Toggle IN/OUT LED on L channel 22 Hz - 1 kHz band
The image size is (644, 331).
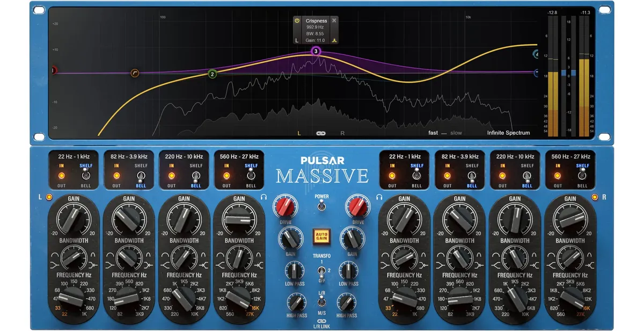[61, 176]
